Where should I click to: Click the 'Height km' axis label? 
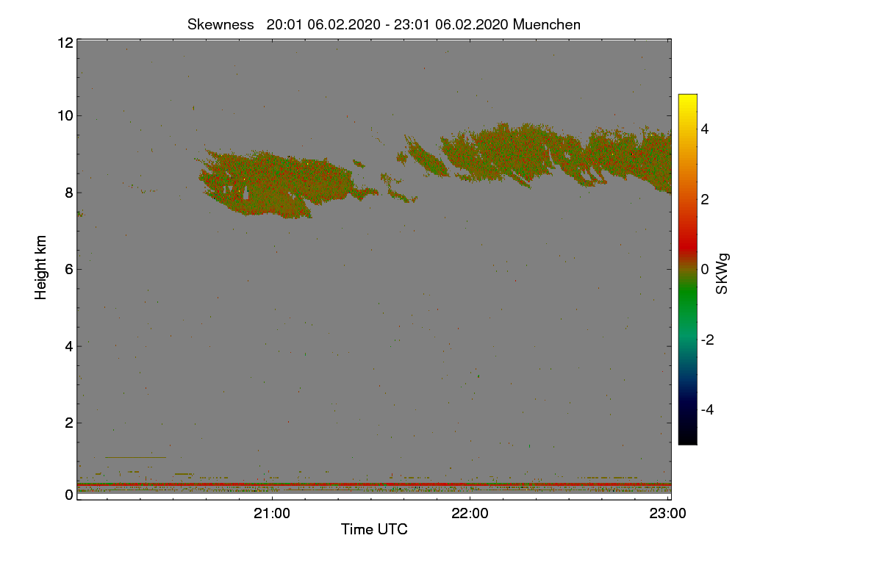click(x=42, y=268)
